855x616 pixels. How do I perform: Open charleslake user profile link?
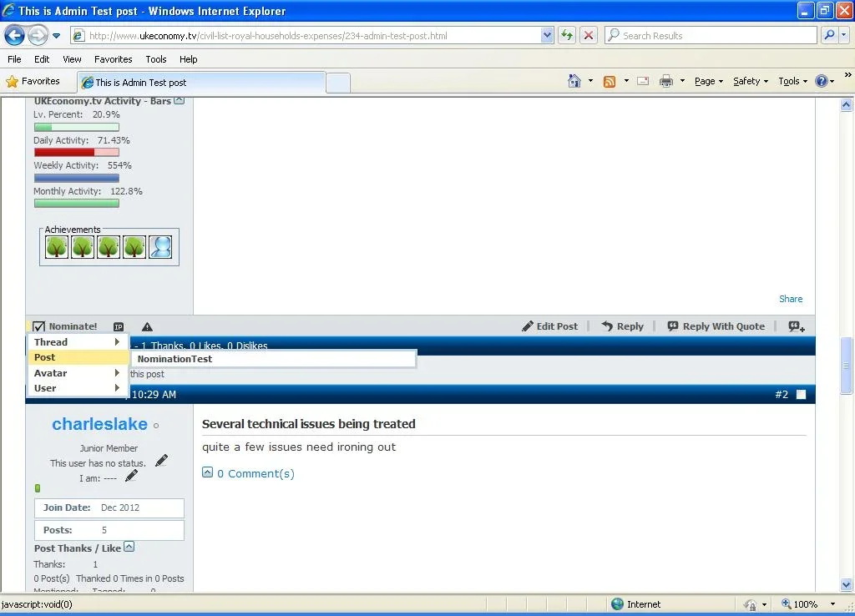[x=100, y=424]
